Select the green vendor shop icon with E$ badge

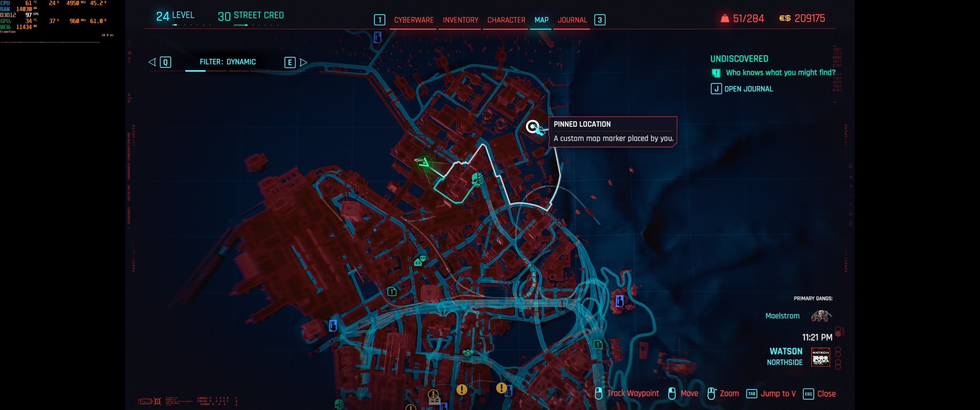419,261
